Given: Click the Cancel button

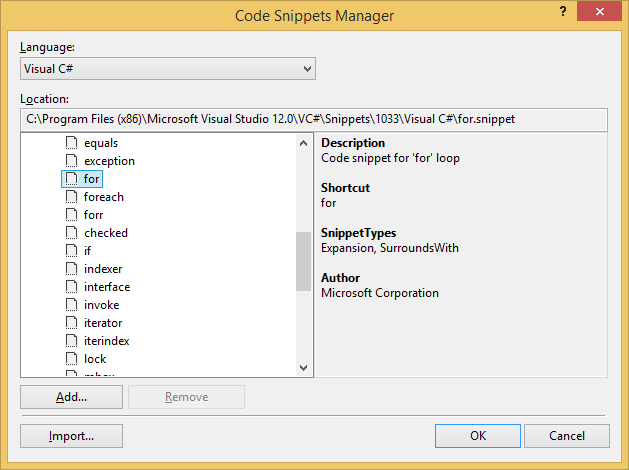Looking at the screenshot, I should (x=567, y=436).
